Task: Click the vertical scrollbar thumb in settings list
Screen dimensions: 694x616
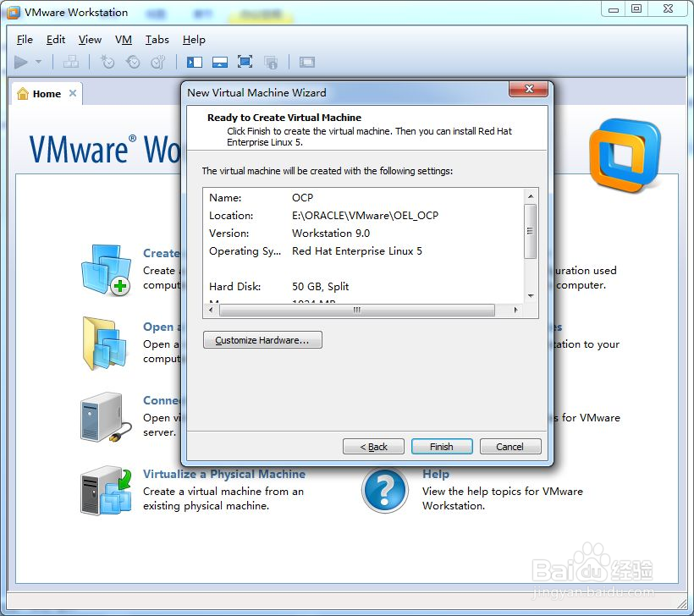Action: [531, 231]
